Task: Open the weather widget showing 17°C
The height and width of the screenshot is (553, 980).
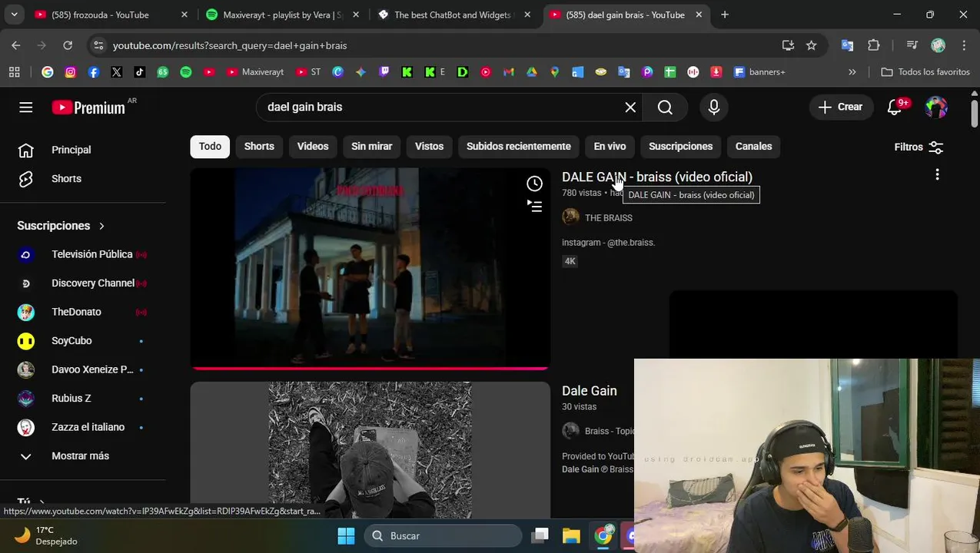Action: (x=48, y=536)
